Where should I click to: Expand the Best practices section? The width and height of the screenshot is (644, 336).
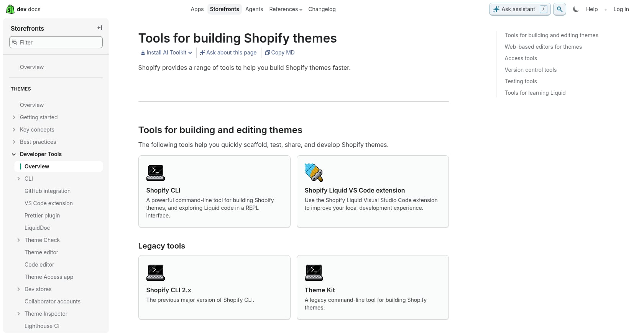[14, 142]
